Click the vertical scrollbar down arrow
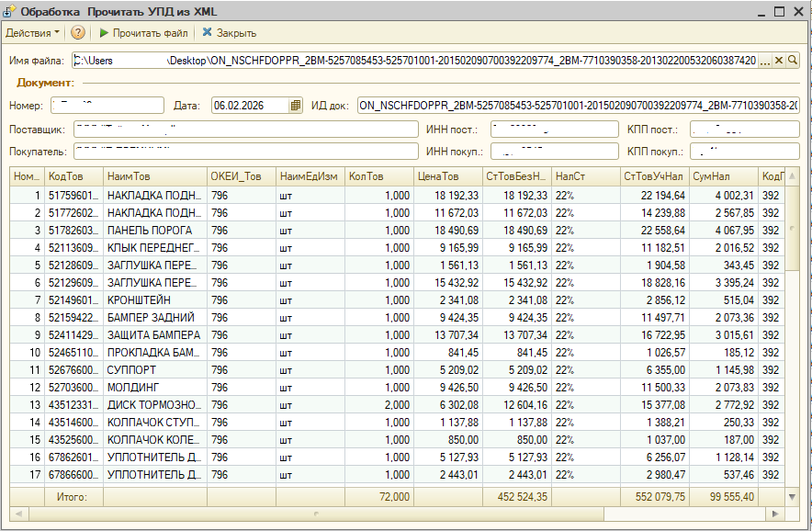Viewport: 812px width, 531px height. [794, 496]
